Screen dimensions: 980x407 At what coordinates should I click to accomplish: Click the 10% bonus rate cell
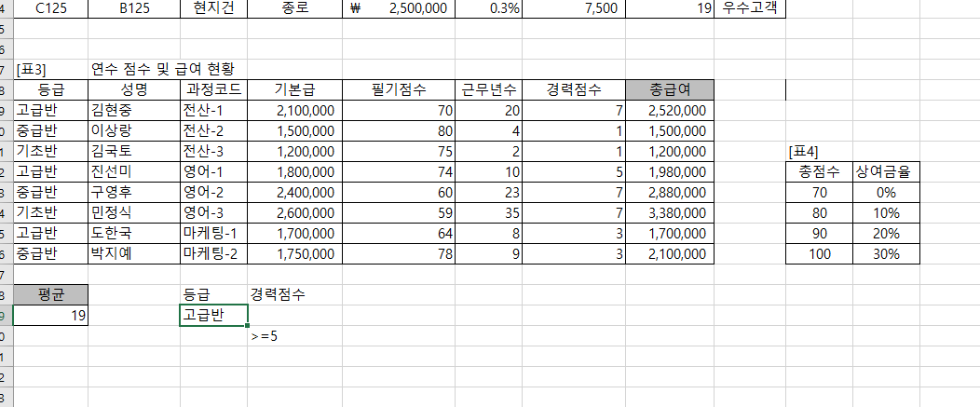887,212
